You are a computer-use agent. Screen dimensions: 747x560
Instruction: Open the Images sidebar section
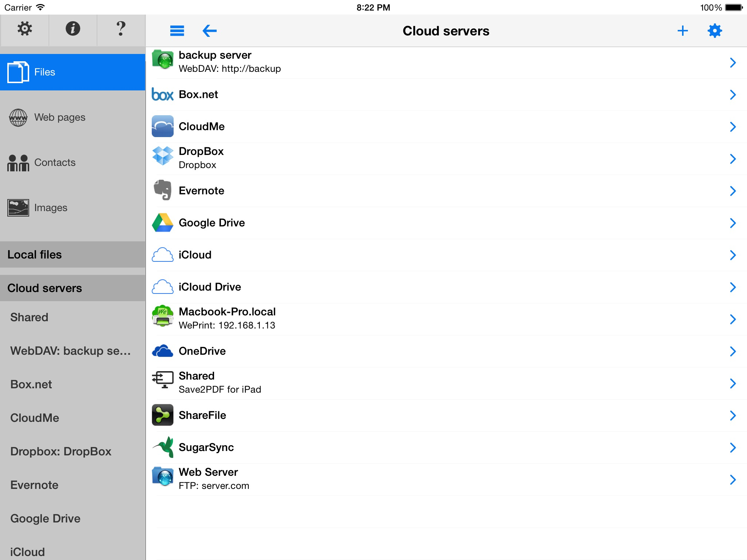(51, 208)
